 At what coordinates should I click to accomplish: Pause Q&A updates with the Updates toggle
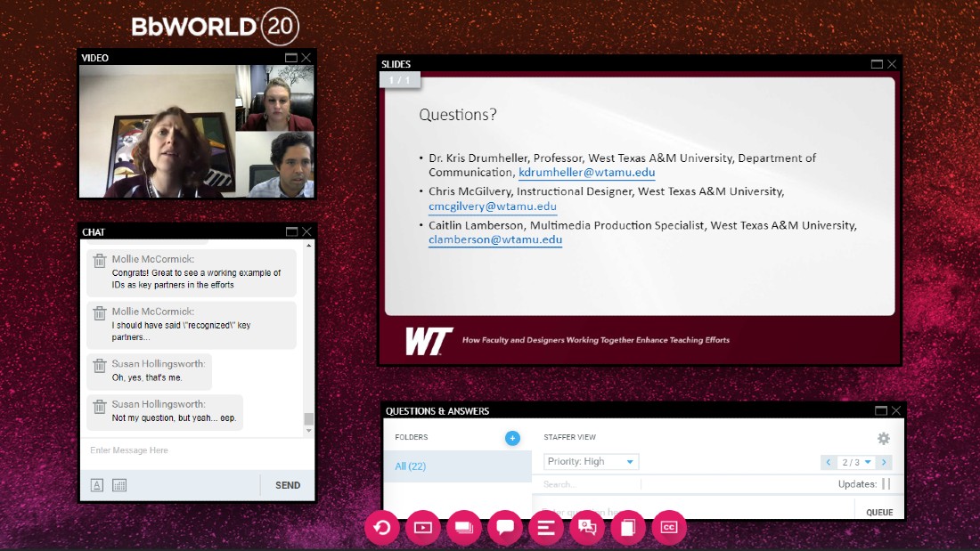coord(886,483)
